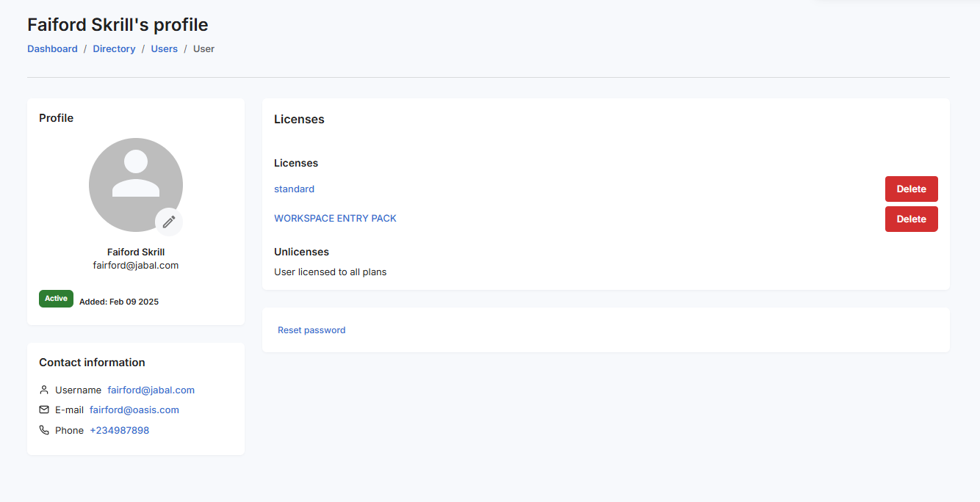This screenshot has width=980, height=502.
Task: Open the WORKSPACE ENTRY PACK license
Action: click(335, 218)
